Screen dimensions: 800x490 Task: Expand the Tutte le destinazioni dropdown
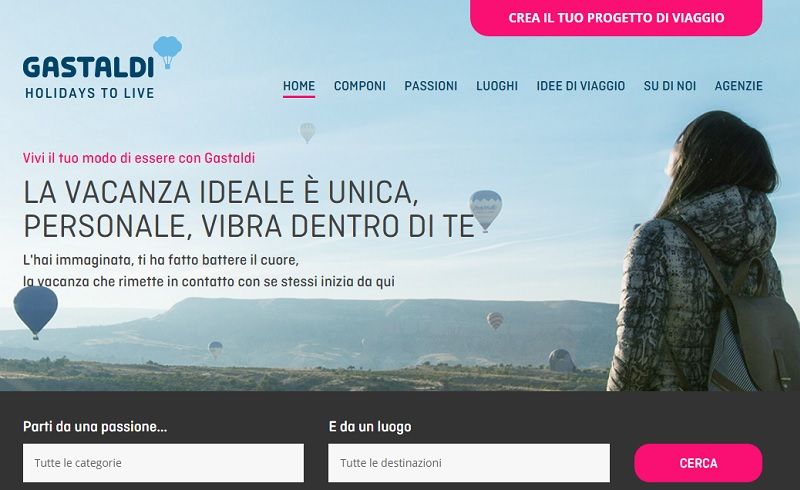click(x=469, y=463)
